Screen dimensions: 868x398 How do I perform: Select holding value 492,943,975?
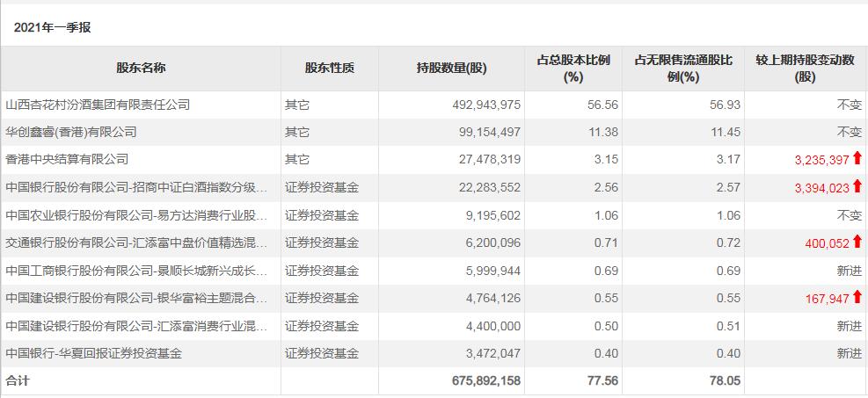tap(486, 105)
